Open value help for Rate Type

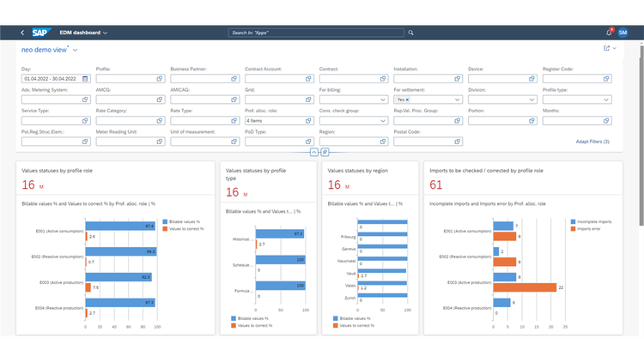(x=234, y=121)
